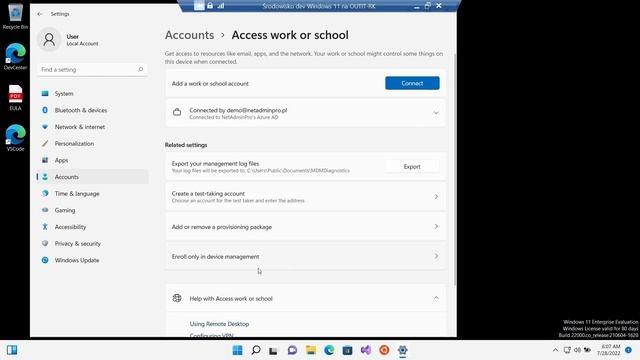
Task: Click the search magnifier in Find a setting
Action: (140, 69)
